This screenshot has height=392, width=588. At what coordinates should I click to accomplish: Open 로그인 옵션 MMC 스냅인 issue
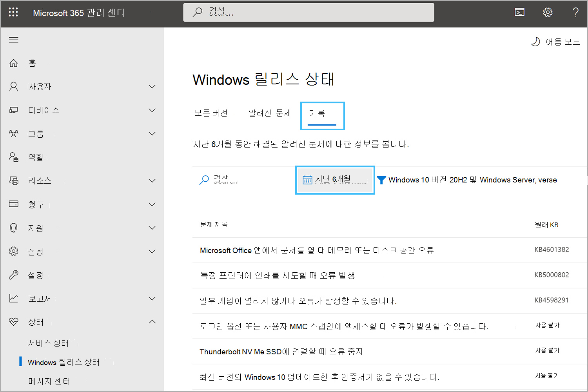(344, 326)
